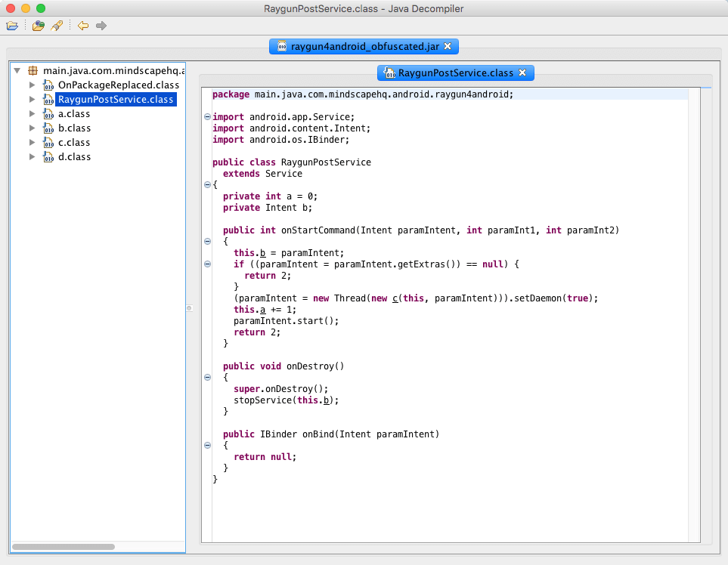Close the RaygunPostService.class tab
728x565 pixels.
[x=522, y=73]
